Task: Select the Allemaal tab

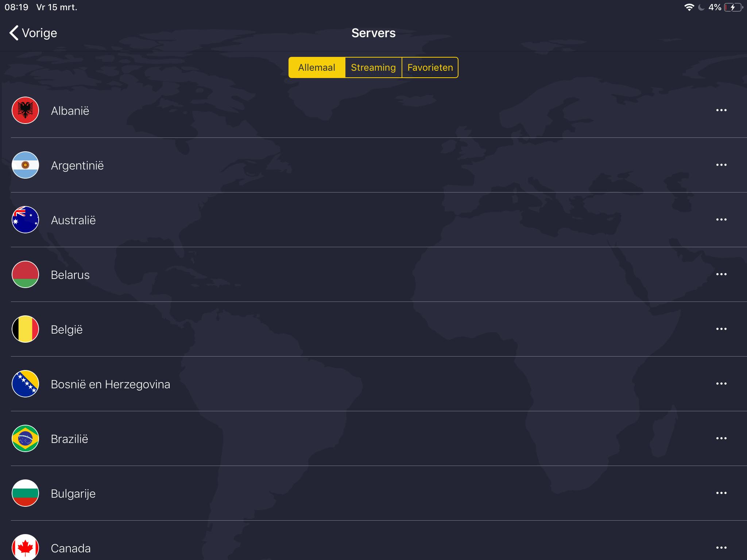Action: [x=317, y=67]
